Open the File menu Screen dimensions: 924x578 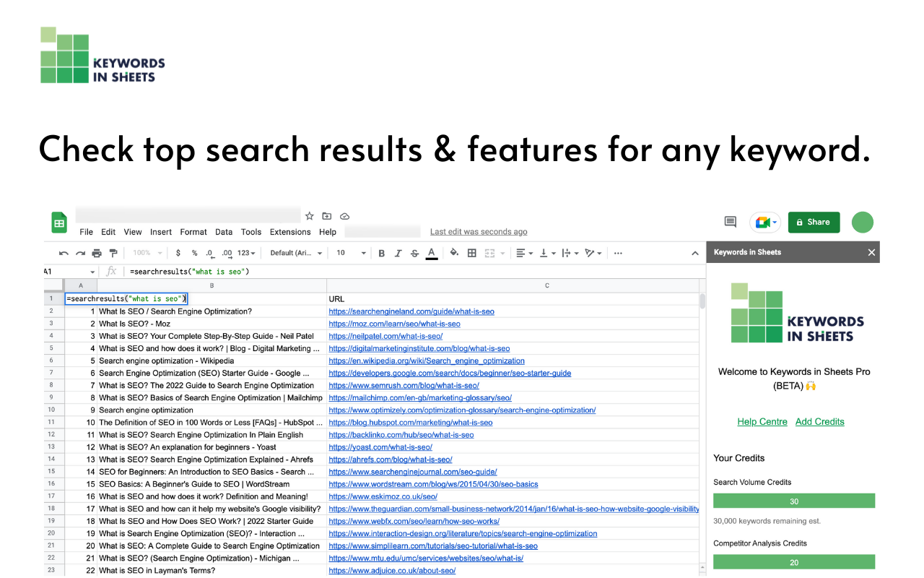coord(87,232)
